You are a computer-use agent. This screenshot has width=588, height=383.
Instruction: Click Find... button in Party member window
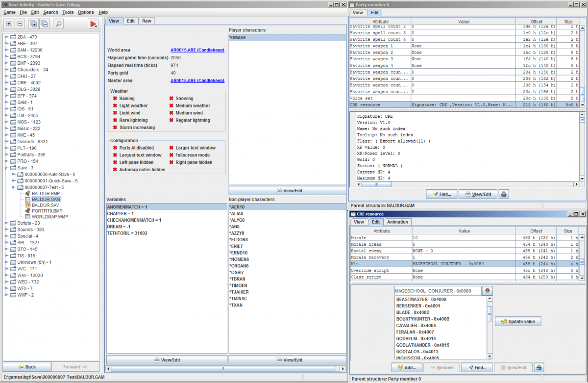tap(441, 194)
